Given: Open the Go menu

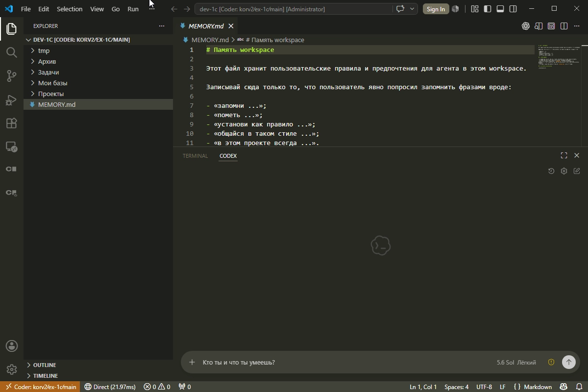Looking at the screenshot, I should [x=116, y=9].
